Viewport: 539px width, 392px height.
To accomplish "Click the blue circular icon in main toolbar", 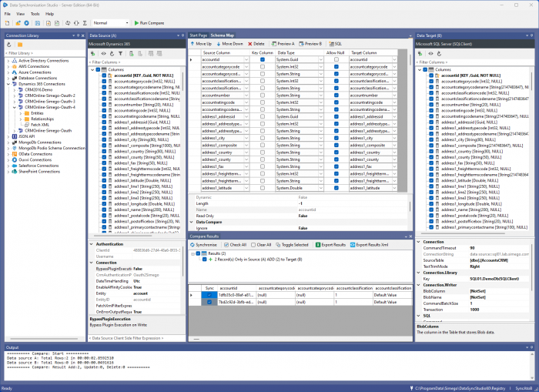I will [x=26, y=23].
